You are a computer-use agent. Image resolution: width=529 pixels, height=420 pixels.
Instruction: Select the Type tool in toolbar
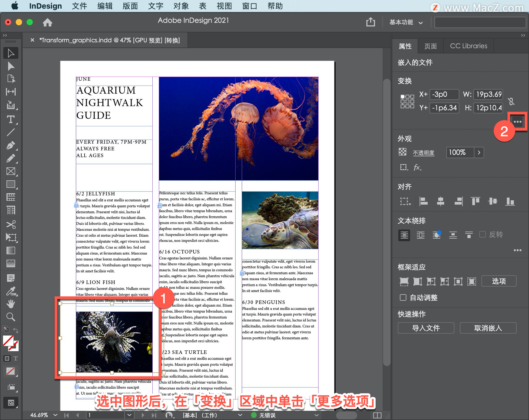click(x=10, y=119)
